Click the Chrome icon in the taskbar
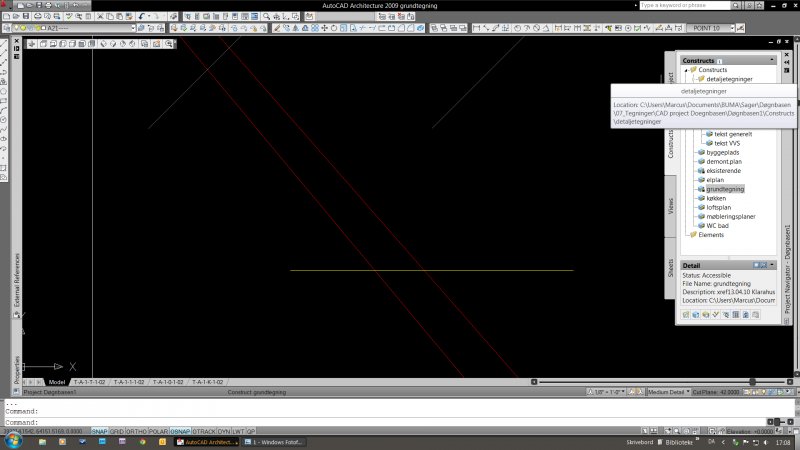800x450 pixels. (142, 441)
